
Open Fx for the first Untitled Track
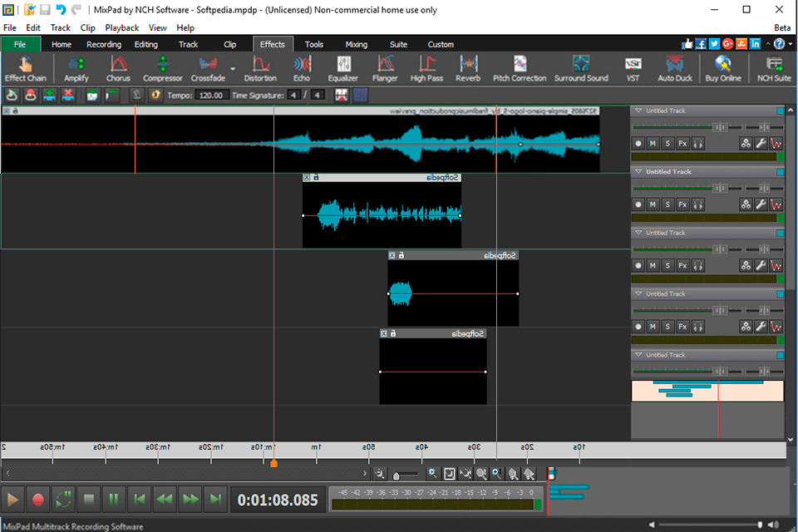click(x=682, y=144)
